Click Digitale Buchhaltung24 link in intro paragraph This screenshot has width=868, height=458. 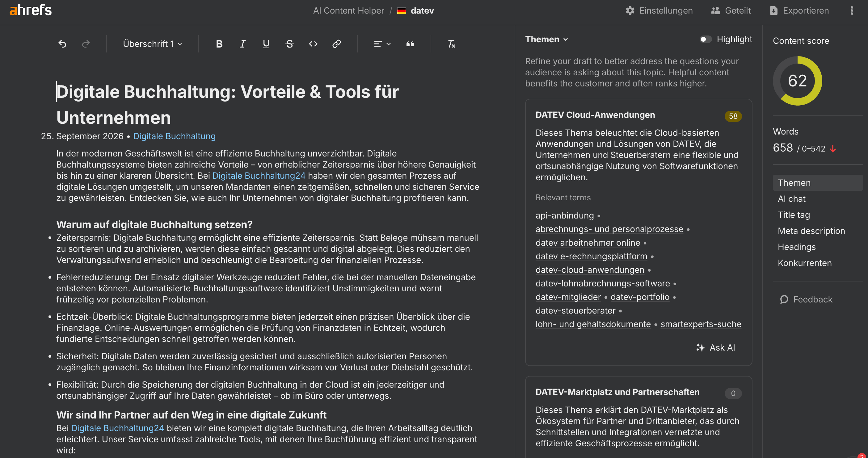259,176
